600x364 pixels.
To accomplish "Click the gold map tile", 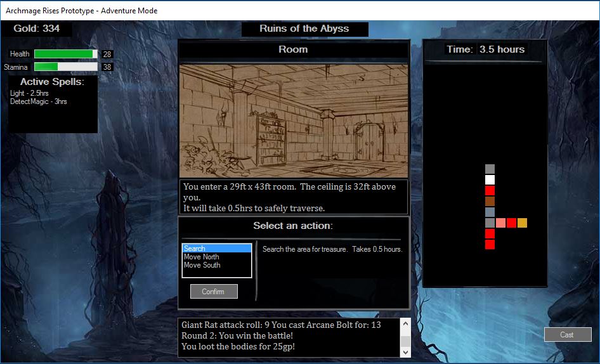I will [x=523, y=223].
